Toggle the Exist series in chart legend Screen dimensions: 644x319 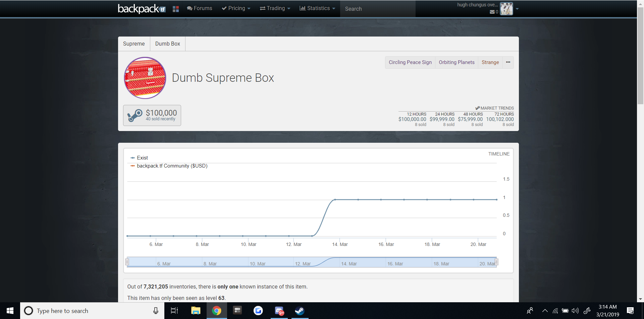click(139, 158)
